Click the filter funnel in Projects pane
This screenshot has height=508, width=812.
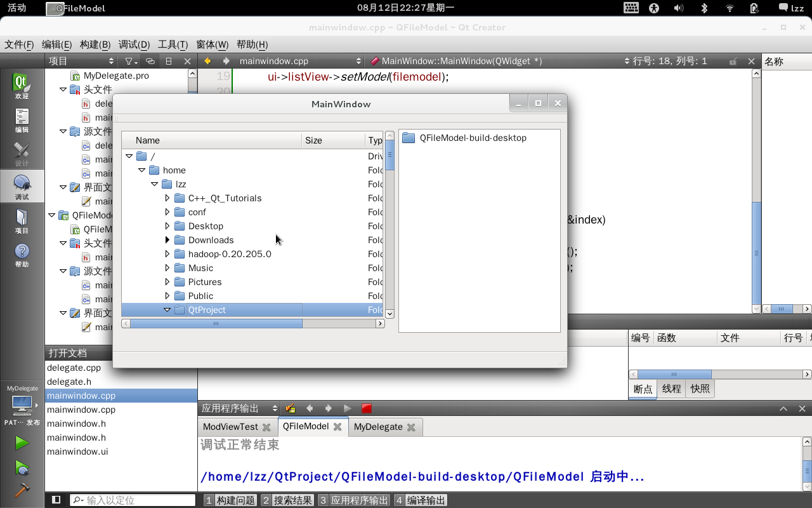(129, 61)
